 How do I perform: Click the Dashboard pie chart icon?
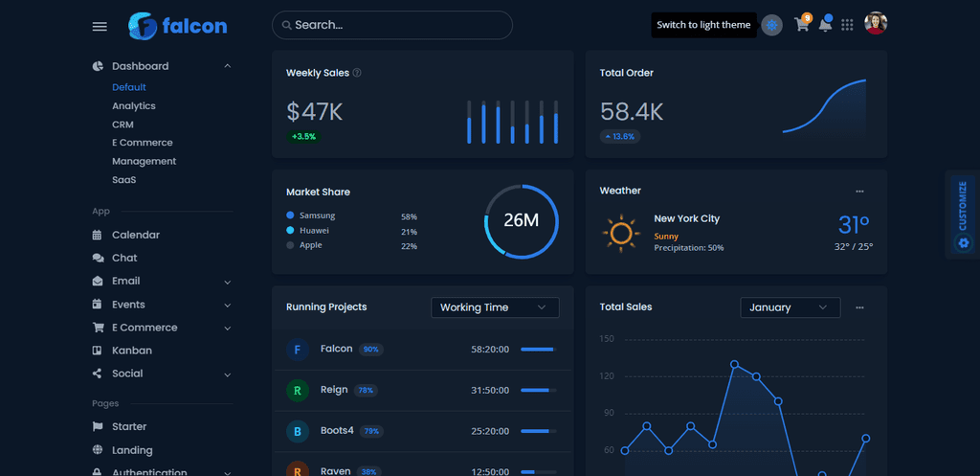98,66
